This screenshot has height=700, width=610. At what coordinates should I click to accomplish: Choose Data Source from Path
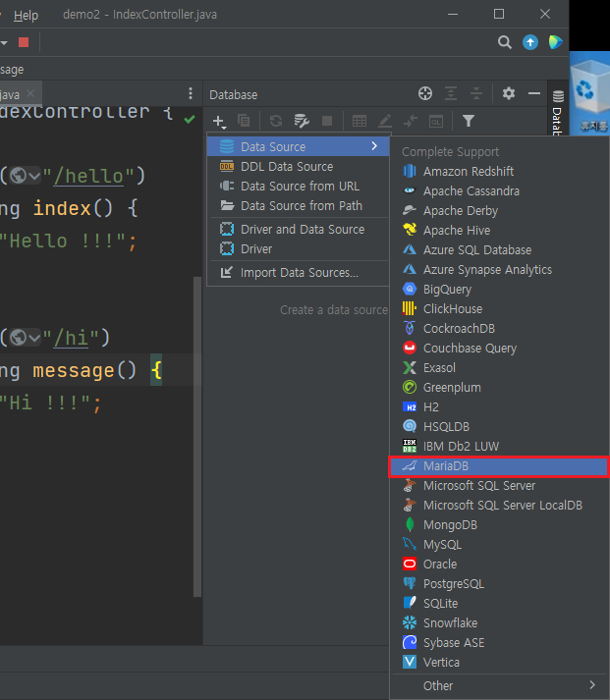coord(299,206)
